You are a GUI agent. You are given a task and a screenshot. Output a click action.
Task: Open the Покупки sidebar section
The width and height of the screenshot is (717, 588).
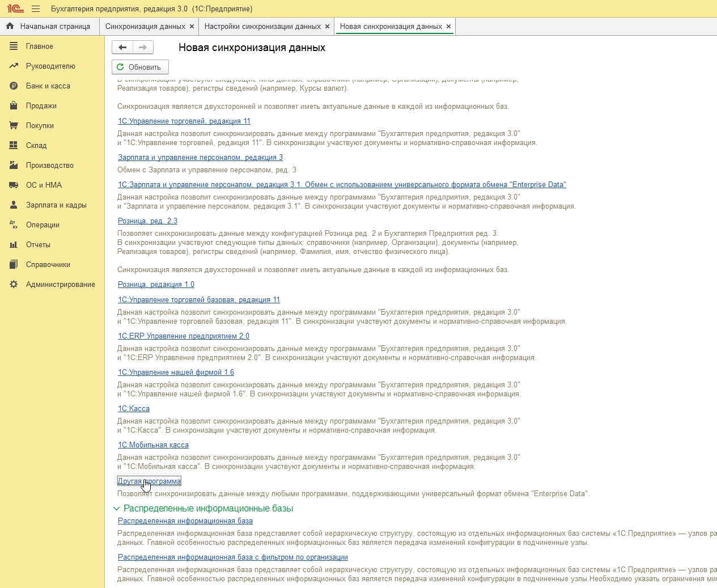[x=40, y=126]
